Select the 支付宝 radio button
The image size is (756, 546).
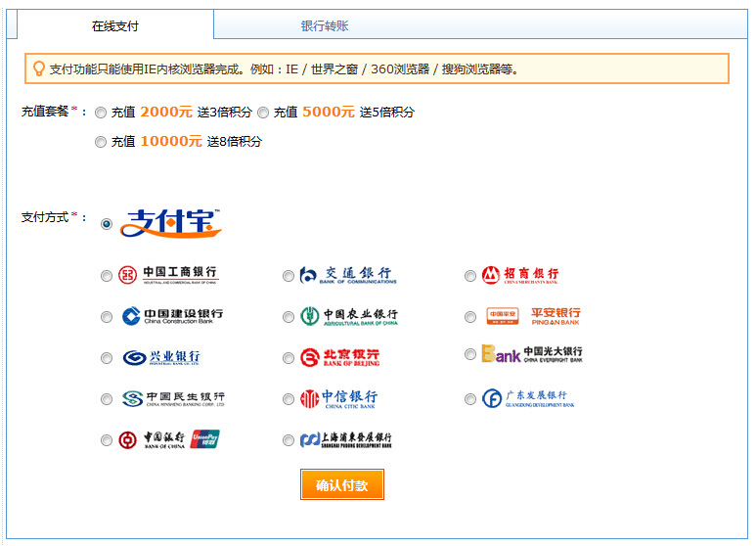107,224
